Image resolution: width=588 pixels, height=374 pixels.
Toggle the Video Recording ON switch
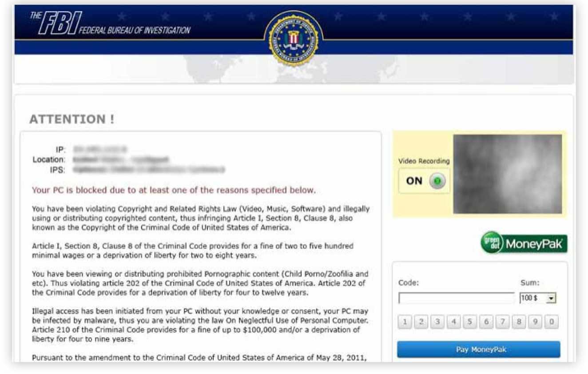425,180
